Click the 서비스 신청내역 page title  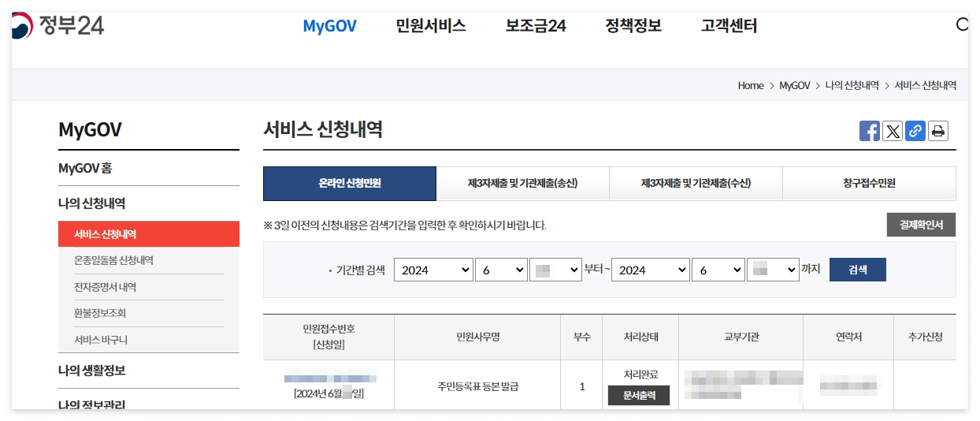[x=323, y=130]
